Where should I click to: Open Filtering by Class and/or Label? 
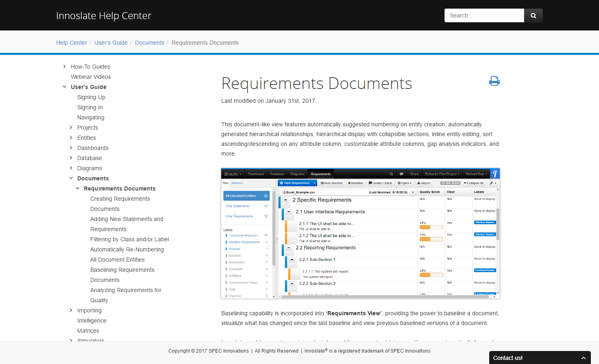tap(129, 239)
